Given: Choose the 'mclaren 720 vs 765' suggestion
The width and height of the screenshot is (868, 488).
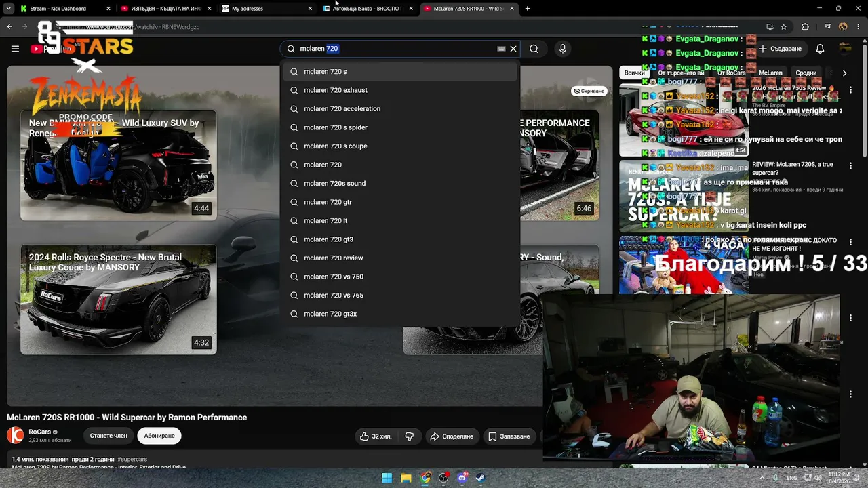Looking at the screenshot, I should click(x=401, y=296).
